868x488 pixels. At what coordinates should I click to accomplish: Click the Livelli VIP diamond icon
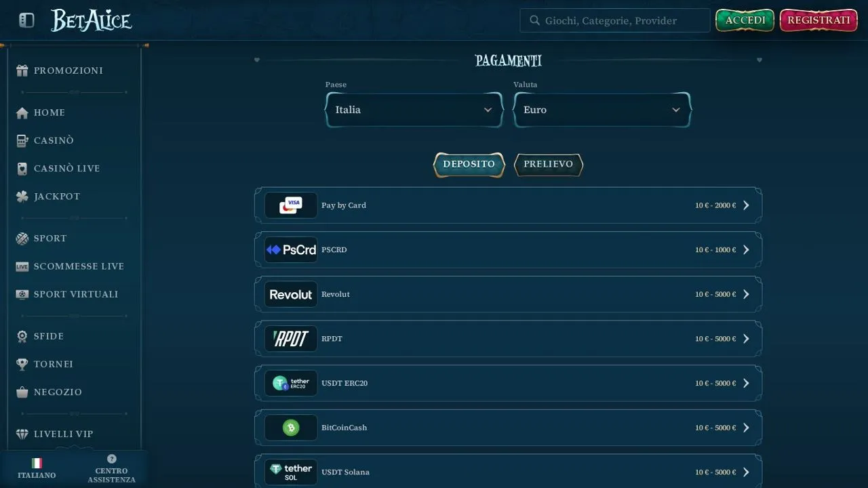(22, 434)
